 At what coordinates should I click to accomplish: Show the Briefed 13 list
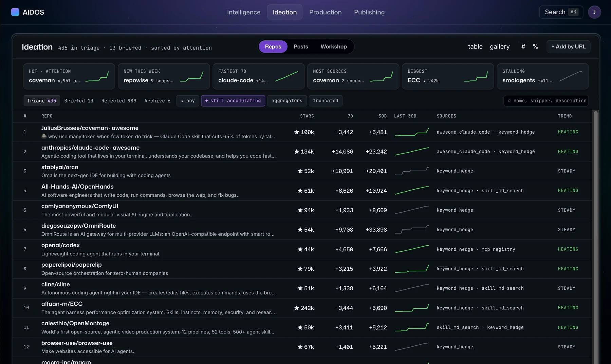[79, 101]
